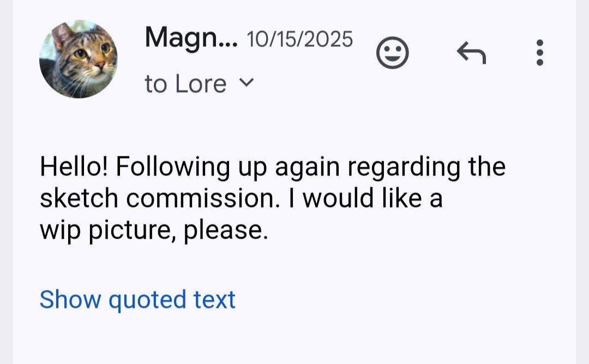Open the three-dot more options menu
This screenshot has width=589, height=364.
tap(539, 53)
